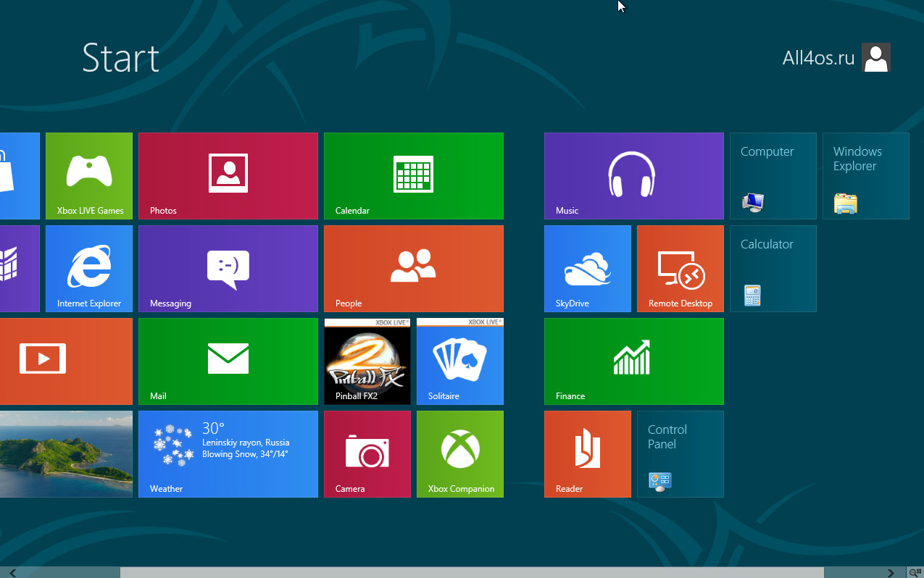The image size is (924, 578).
Task: Open the island landscape photo tile
Action: [66, 454]
